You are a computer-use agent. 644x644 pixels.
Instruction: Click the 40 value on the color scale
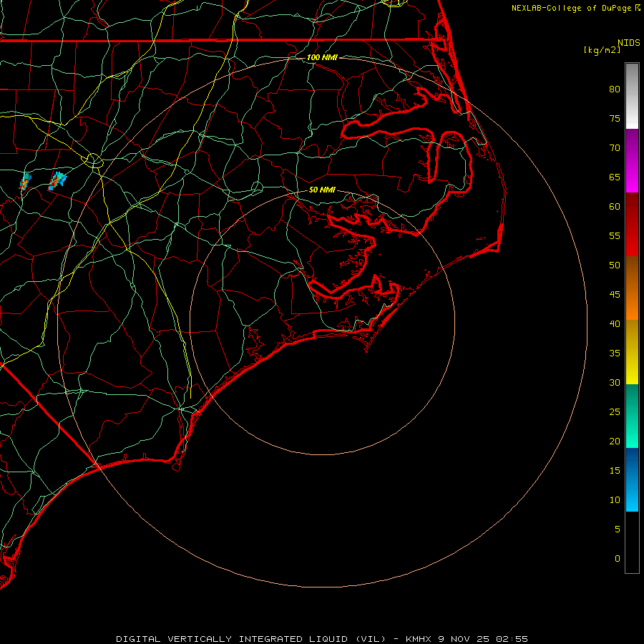615,324
